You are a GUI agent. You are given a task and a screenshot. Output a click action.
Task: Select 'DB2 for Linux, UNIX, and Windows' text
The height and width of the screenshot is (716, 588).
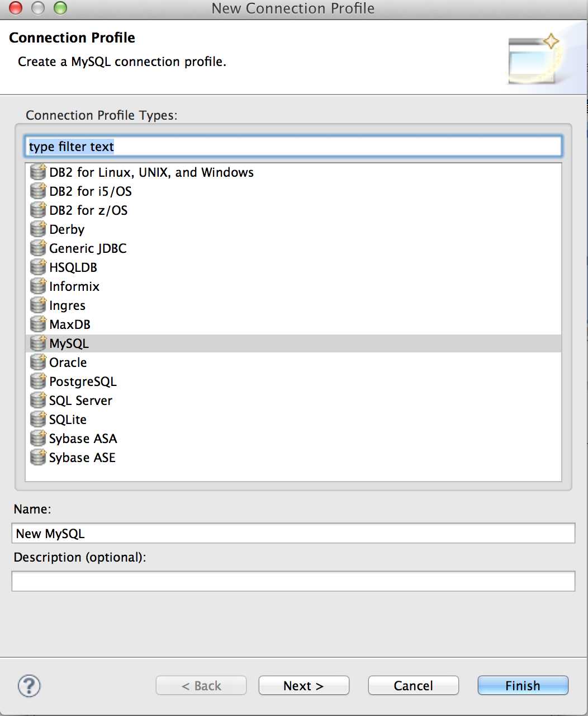151,172
